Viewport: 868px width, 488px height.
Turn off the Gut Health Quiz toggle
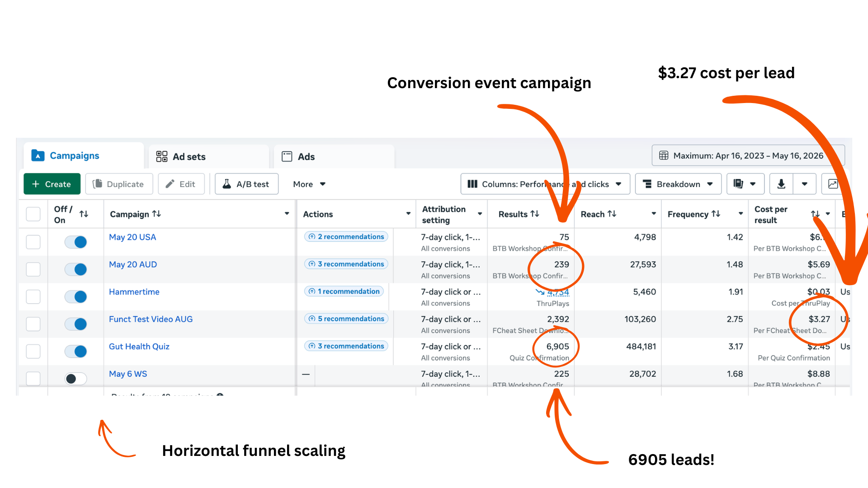(x=75, y=352)
